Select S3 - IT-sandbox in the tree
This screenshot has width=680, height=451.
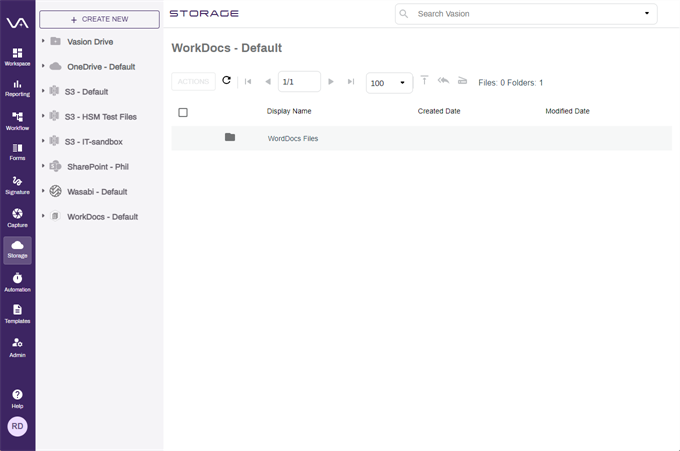94,142
